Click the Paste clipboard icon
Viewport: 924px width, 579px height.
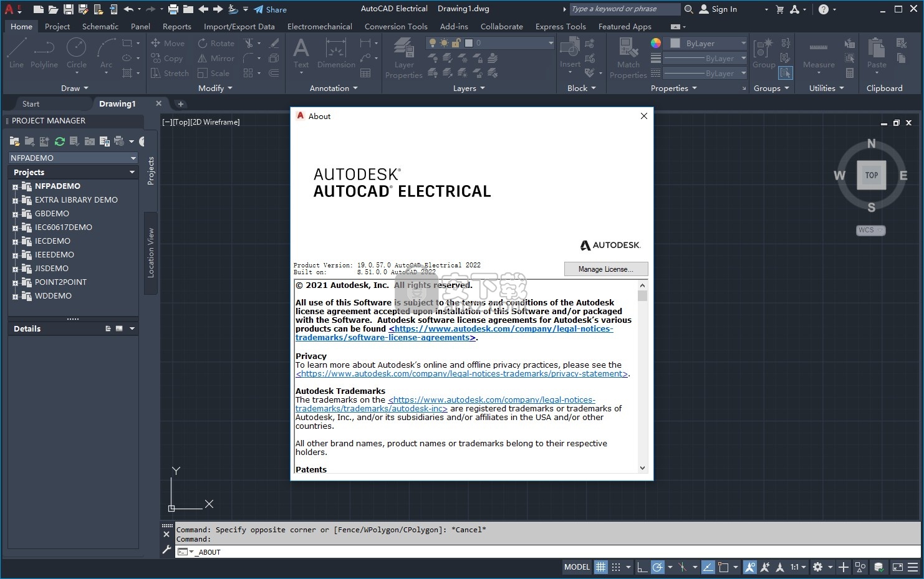pyautogui.click(x=877, y=53)
